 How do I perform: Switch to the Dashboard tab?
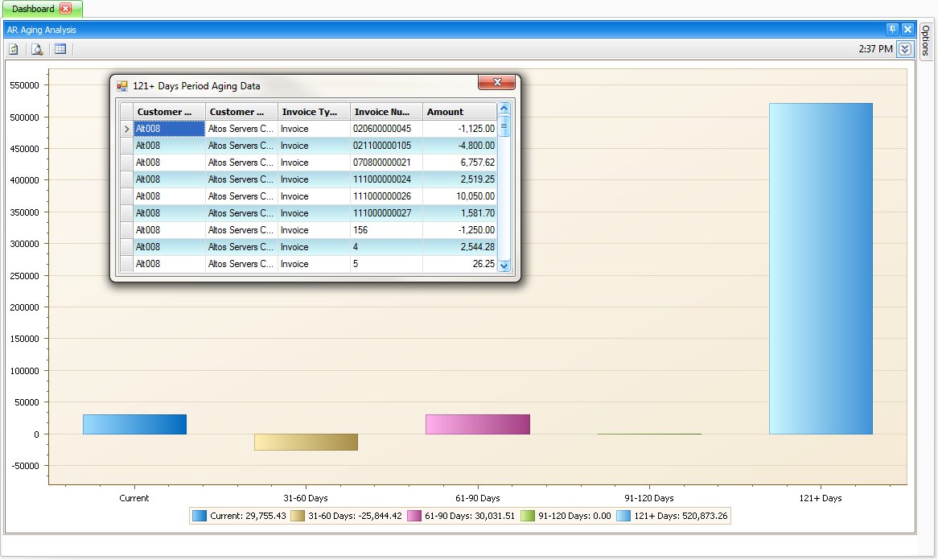[x=33, y=9]
